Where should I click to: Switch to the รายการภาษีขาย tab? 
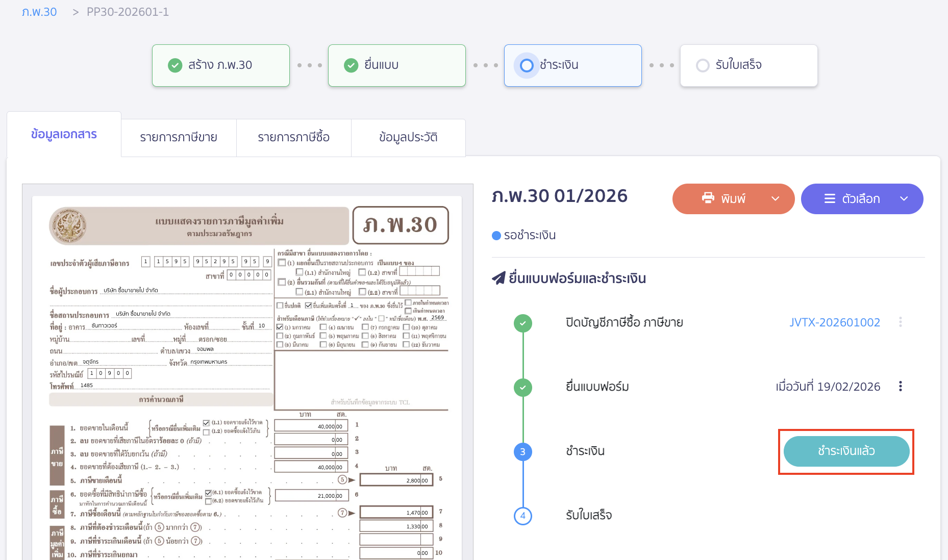(x=179, y=137)
